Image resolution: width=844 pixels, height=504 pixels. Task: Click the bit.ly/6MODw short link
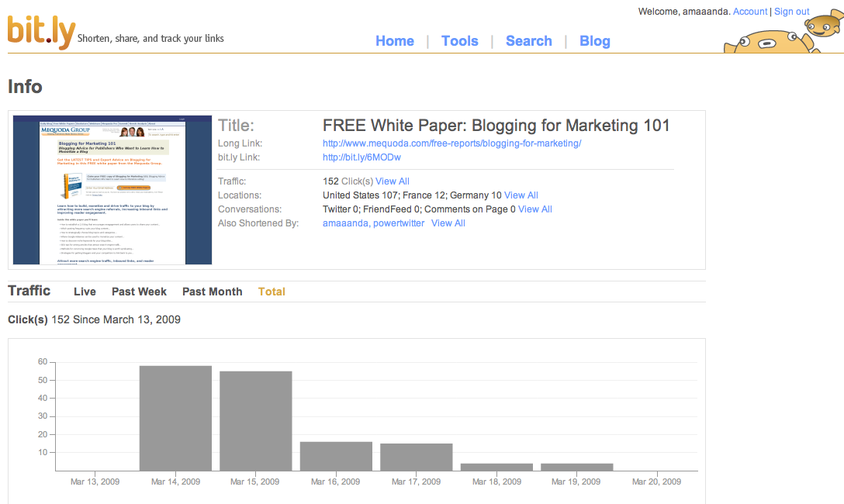[361, 157]
